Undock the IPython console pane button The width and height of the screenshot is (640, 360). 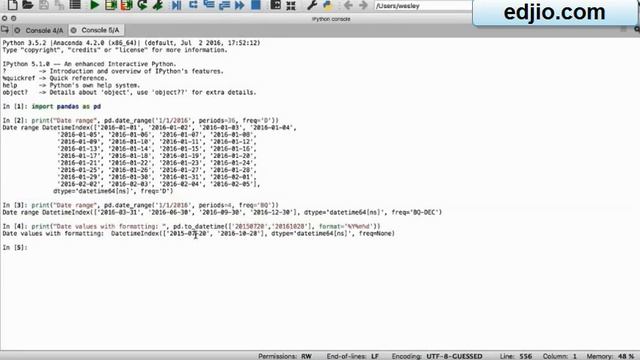coord(13,18)
